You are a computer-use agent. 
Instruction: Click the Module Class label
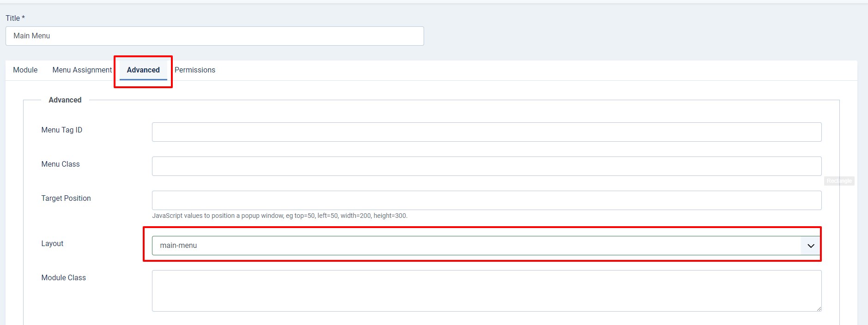coord(64,278)
